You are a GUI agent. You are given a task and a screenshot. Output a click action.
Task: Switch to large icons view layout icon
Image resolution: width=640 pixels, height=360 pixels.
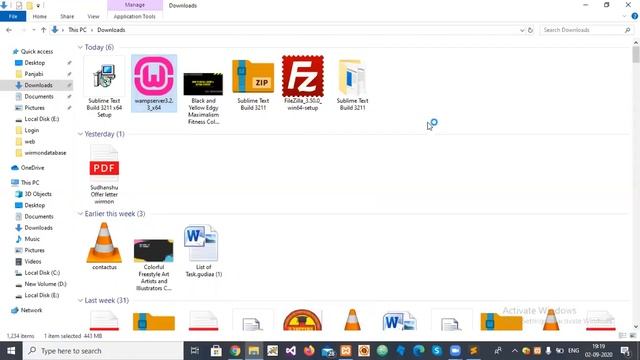click(x=633, y=336)
